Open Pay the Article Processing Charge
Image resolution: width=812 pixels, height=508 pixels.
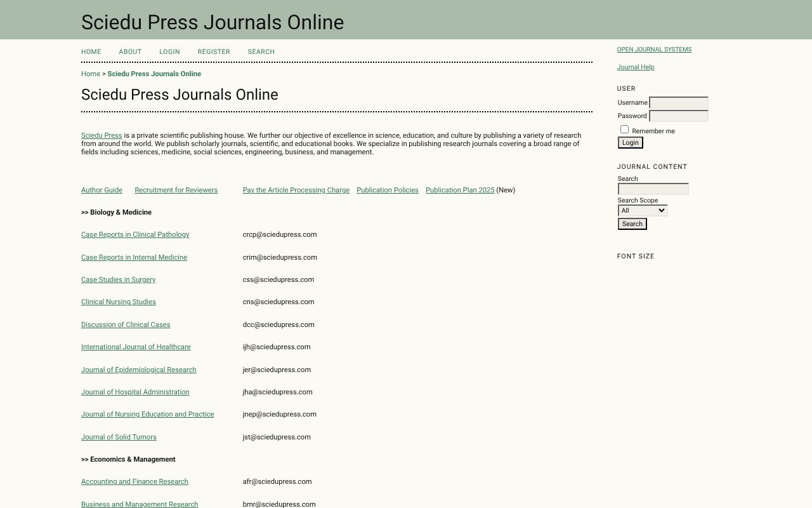(296, 190)
